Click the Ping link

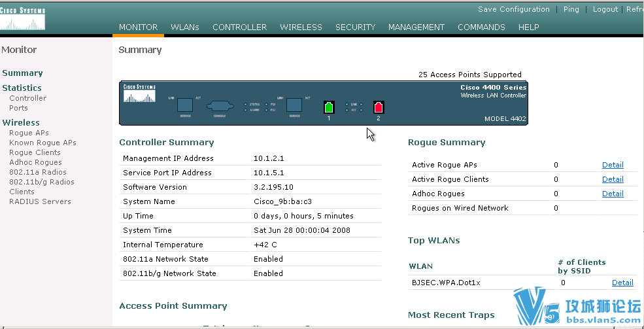pyautogui.click(x=571, y=9)
